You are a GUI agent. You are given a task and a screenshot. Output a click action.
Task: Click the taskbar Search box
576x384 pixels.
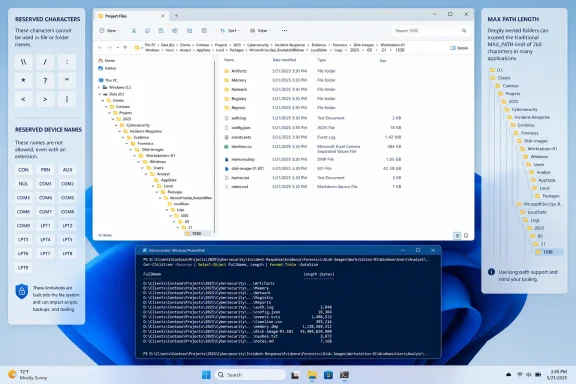tap(250, 375)
